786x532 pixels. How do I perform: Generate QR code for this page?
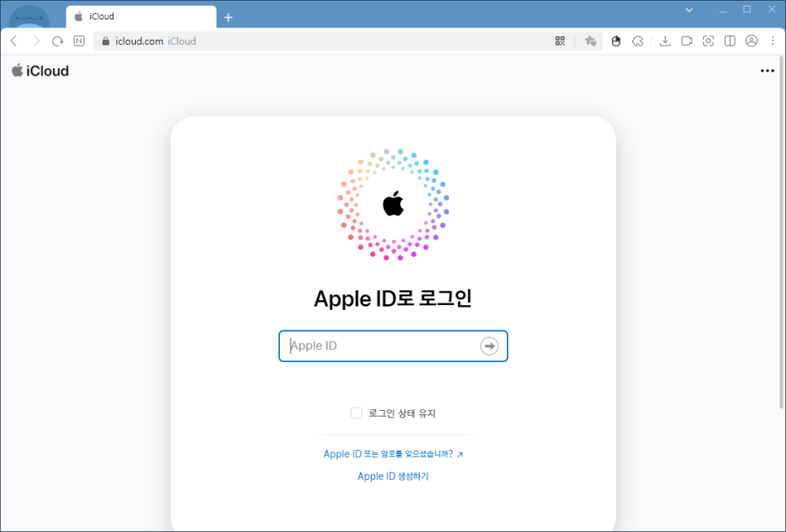560,41
